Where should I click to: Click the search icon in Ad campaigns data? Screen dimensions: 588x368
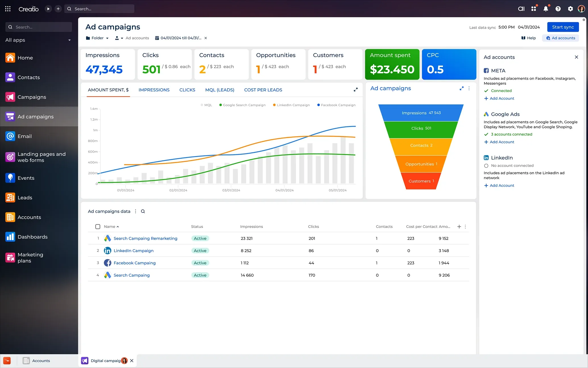pos(143,211)
